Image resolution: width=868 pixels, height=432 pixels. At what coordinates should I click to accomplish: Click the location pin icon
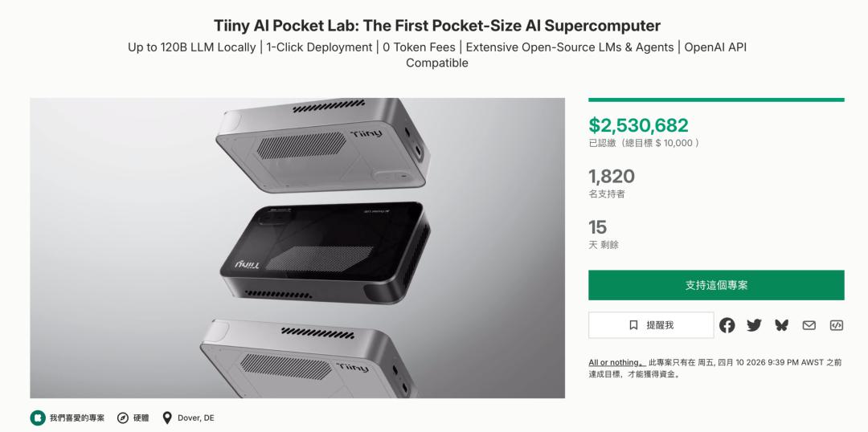(167, 418)
